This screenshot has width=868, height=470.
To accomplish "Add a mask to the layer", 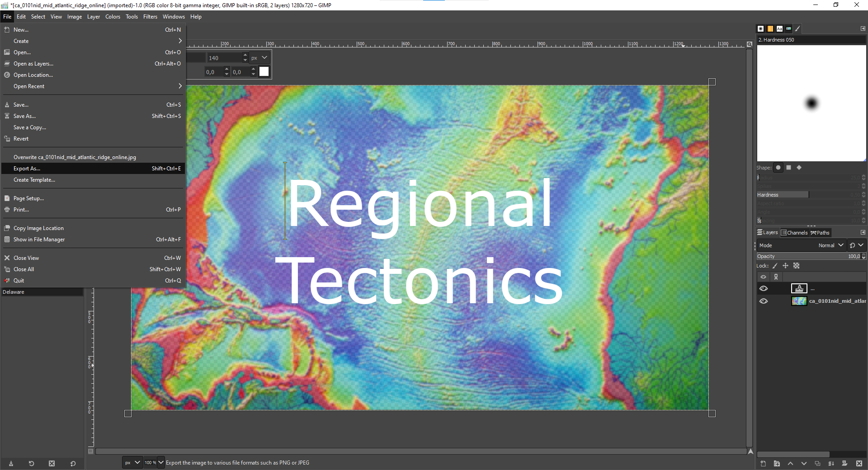I will 844,464.
